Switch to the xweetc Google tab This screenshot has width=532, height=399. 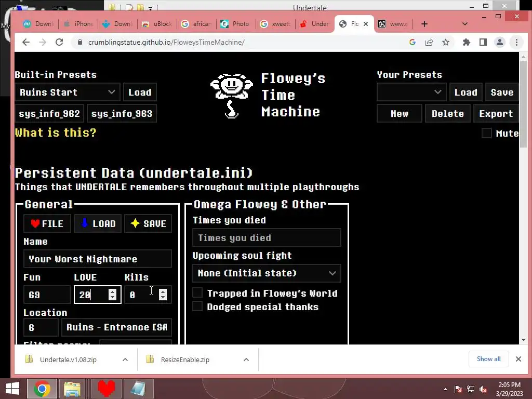275,24
